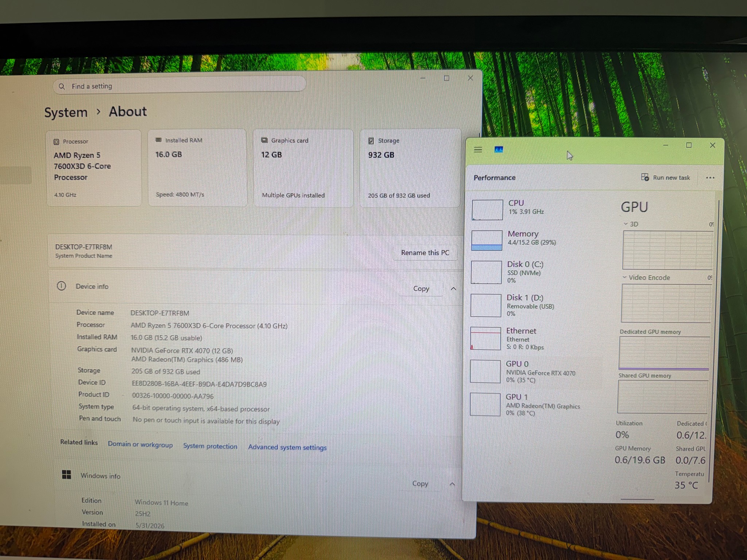Collapse the Device info section chevron
The width and height of the screenshot is (747, 560).
[453, 289]
